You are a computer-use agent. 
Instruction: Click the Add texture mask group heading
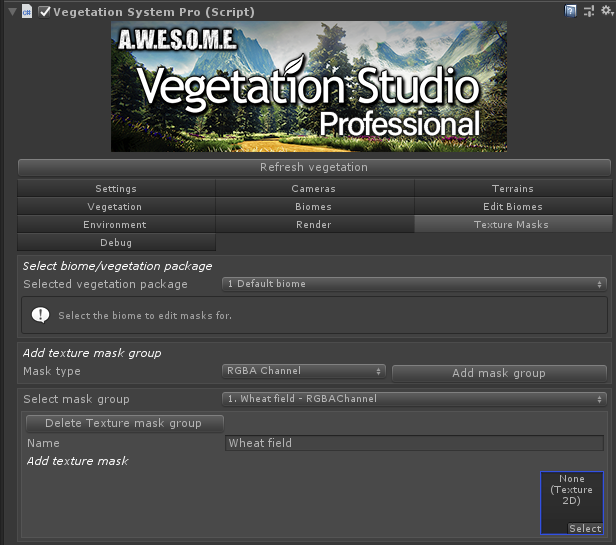(92, 353)
